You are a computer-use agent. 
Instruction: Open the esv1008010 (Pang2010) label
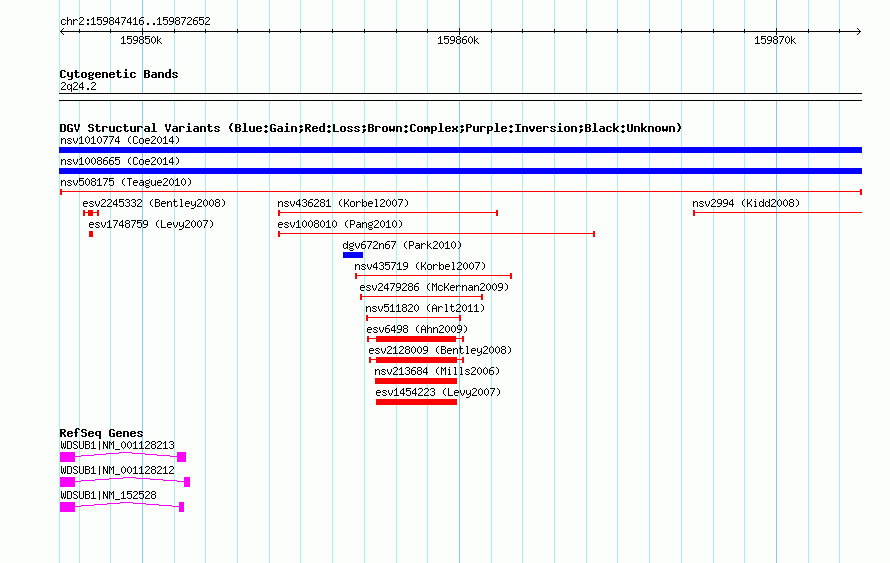340,224
